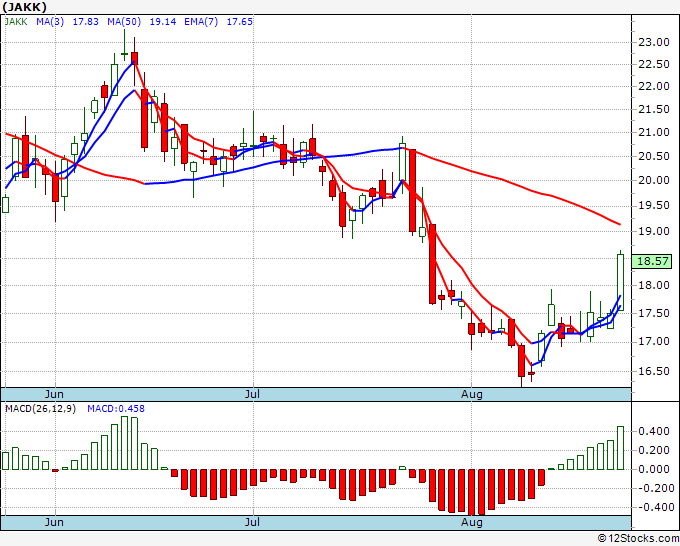Click the 20.50 price axis label

point(654,157)
